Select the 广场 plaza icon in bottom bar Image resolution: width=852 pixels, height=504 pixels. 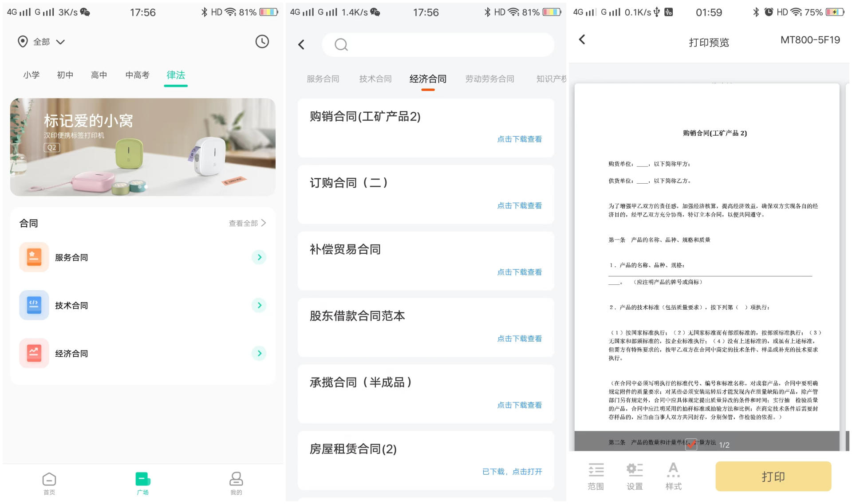142,479
